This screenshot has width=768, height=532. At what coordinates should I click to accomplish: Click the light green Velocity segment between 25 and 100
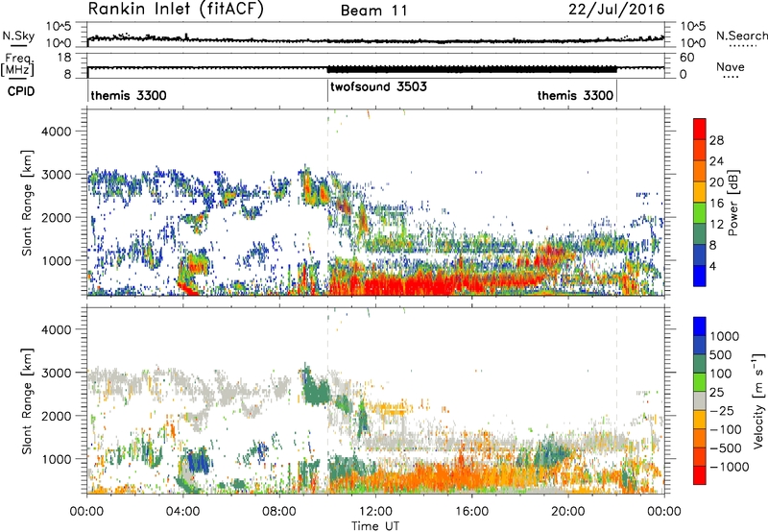700,382
